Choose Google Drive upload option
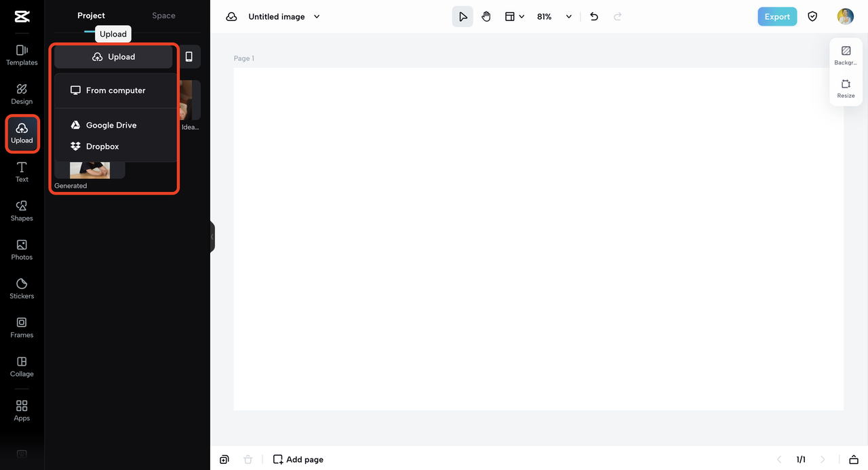868x470 pixels. coord(114,125)
